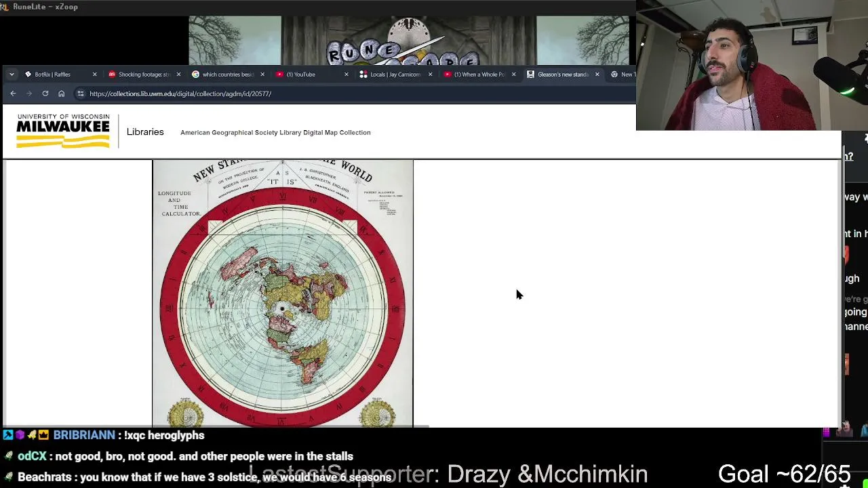Close the BotRix Raffles tab
Screen dimensions: 868x488
point(94,75)
